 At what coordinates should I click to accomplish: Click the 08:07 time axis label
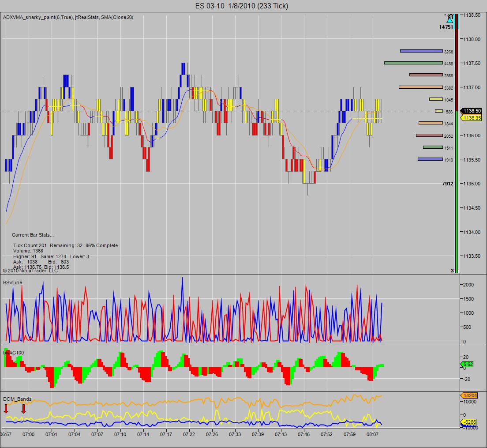(x=373, y=434)
